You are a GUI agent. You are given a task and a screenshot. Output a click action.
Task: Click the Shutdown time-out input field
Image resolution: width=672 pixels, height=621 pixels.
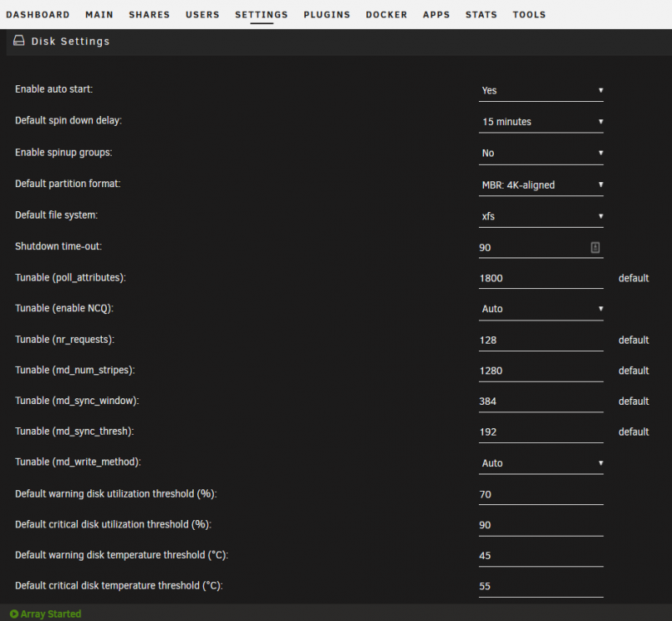(541, 248)
